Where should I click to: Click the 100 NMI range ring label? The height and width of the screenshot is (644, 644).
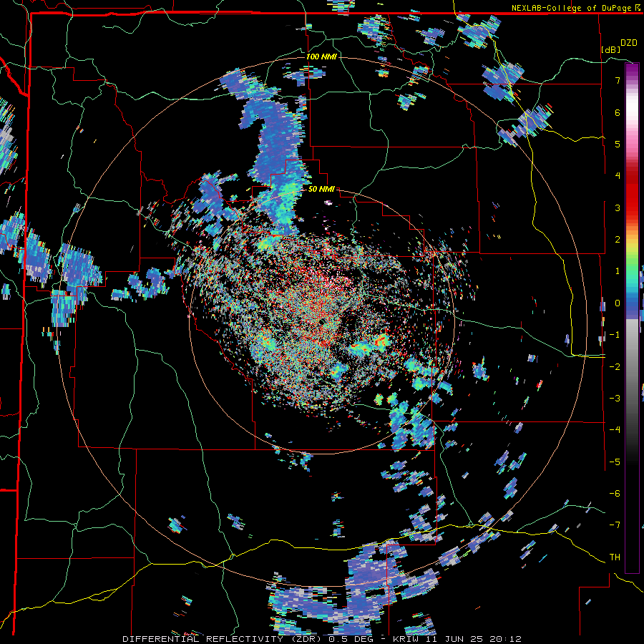321,57
